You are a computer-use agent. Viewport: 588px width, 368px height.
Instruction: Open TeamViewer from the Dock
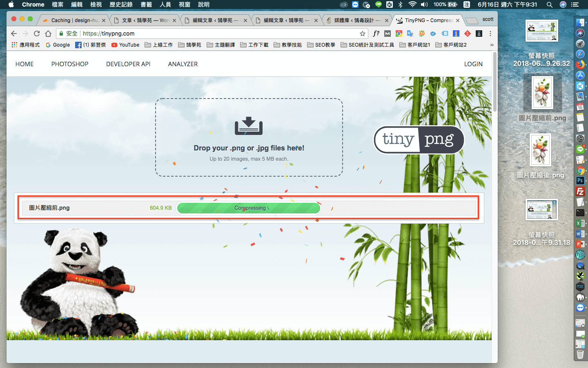pyautogui.click(x=580, y=307)
